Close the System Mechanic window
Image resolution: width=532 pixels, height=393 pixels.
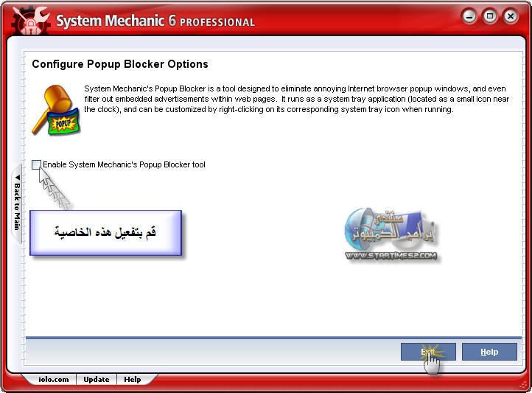click(x=511, y=16)
